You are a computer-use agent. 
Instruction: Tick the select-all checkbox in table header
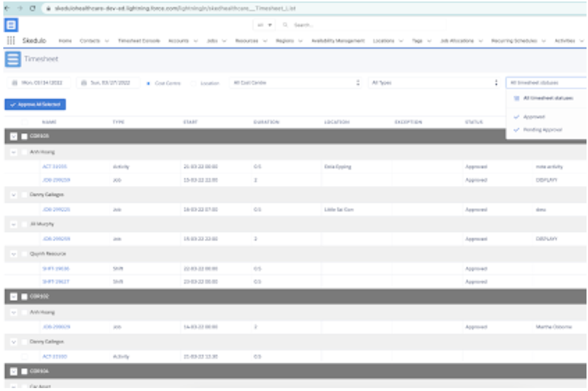(x=24, y=122)
